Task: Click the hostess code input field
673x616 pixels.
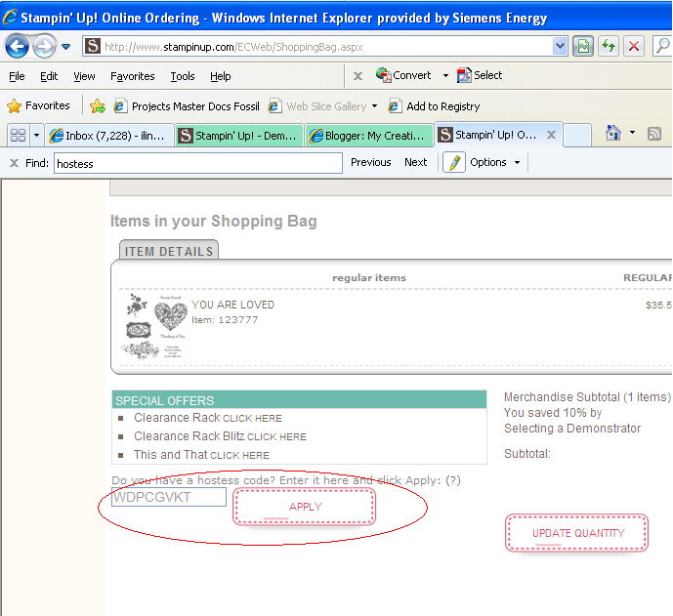Action: 169,497
